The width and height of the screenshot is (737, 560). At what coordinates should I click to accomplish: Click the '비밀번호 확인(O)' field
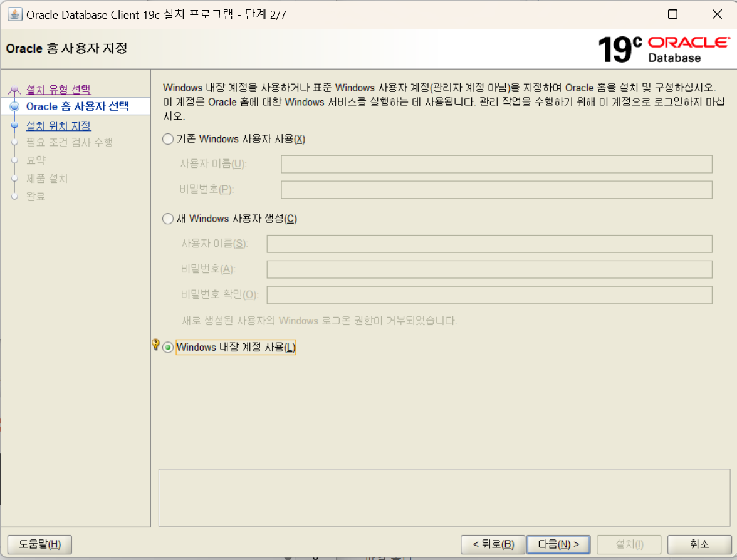(489, 295)
